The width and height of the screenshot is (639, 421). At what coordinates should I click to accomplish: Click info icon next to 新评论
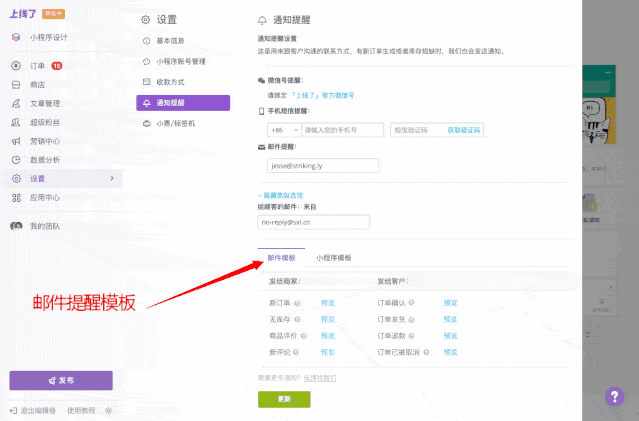coord(296,352)
